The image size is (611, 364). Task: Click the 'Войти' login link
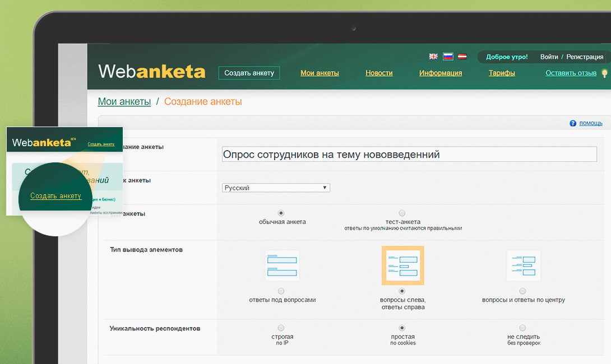(x=549, y=57)
